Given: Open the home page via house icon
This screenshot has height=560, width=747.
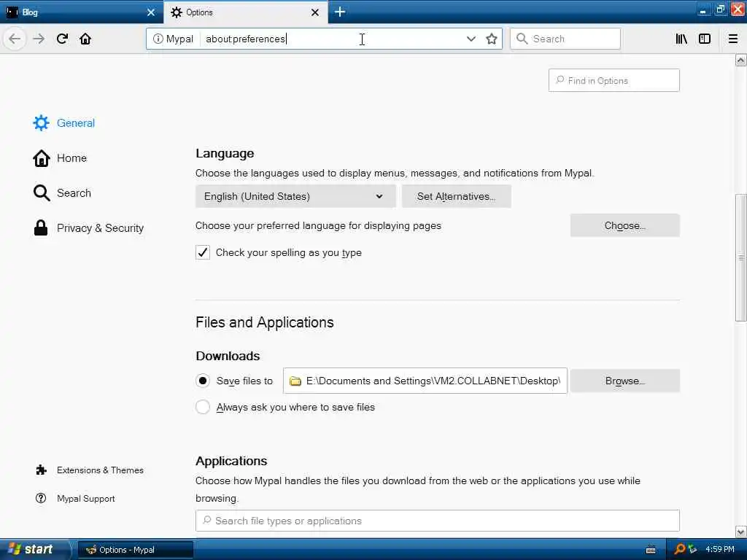Looking at the screenshot, I should click(85, 39).
